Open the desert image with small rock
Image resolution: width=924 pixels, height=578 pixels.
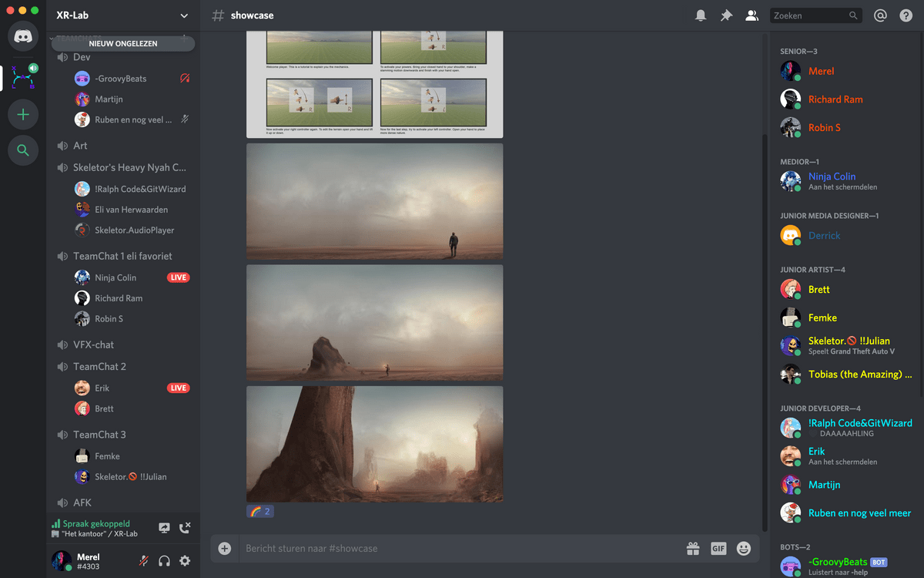click(x=374, y=323)
